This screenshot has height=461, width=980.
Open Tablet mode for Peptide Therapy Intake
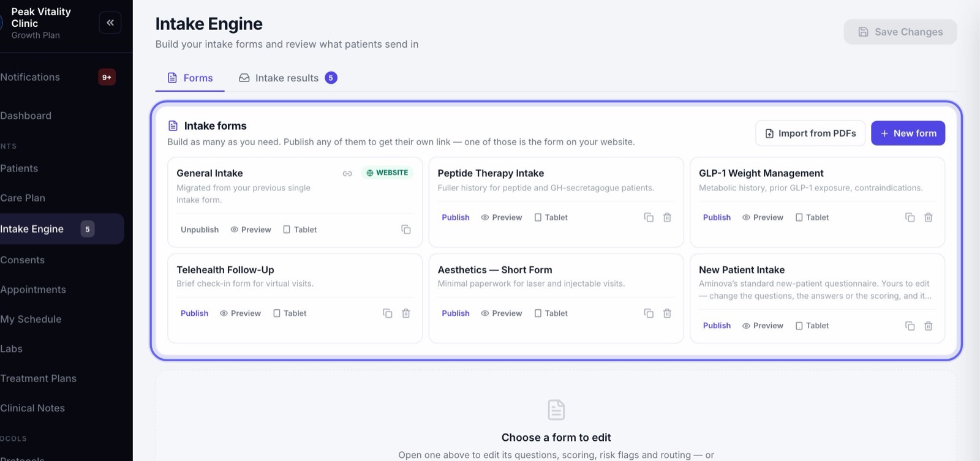click(551, 217)
